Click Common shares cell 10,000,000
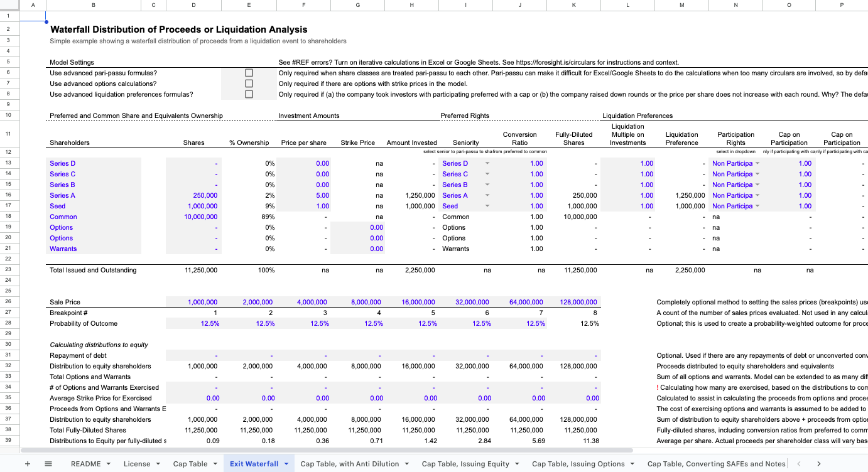The height and width of the screenshot is (472, 868). (x=193, y=217)
